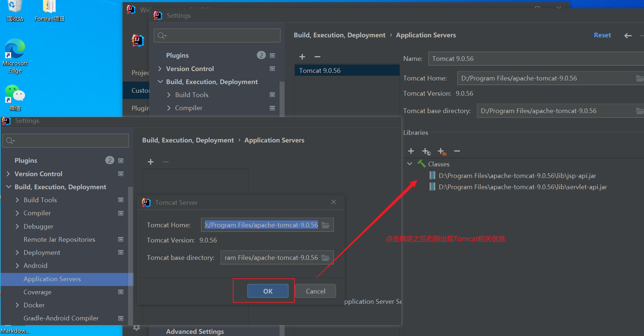Remove library with minus in Libraries toolbar
Viewport: 644px width, 336px height.
pos(457,151)
